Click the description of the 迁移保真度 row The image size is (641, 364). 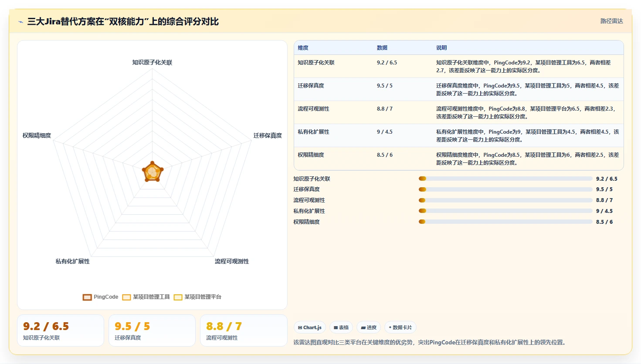528,90
